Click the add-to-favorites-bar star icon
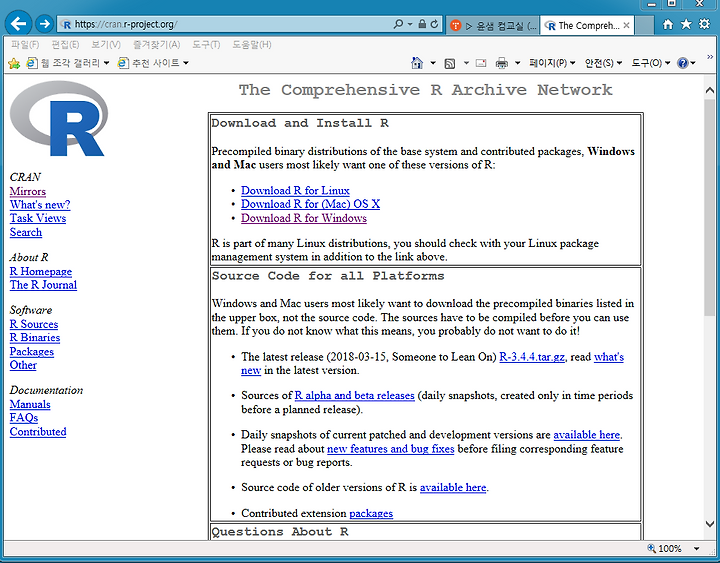The width and height of the screenshot is (720, 563). [14, 63]
